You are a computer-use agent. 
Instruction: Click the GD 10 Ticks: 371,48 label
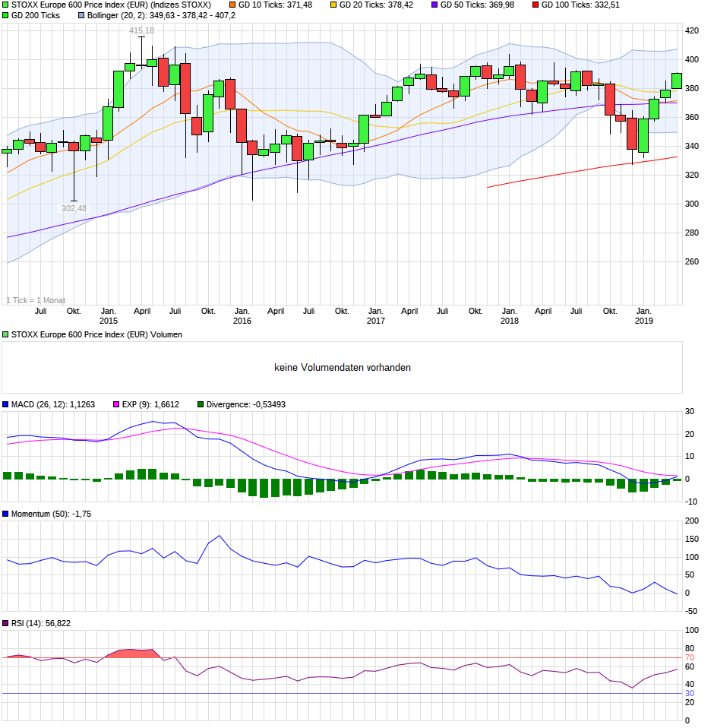[275, 5]
